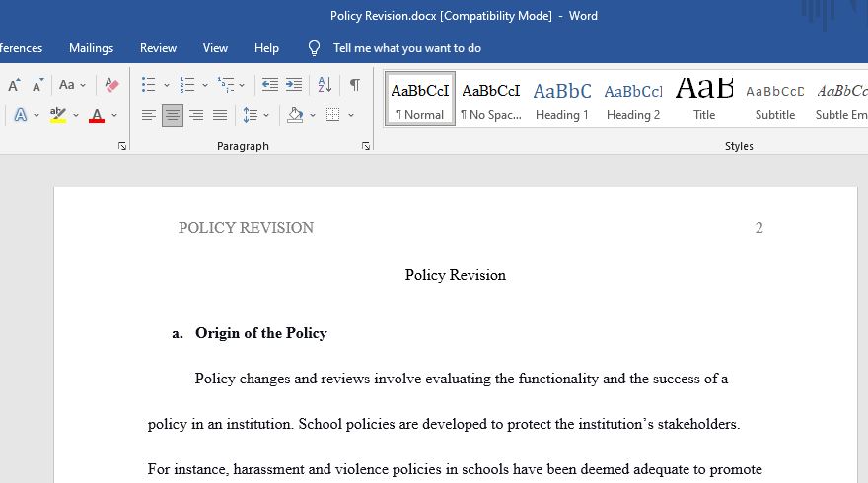Open font color dropdown arrow
The width and height of the screenshot is (868, 483).
tap(114, 115)
